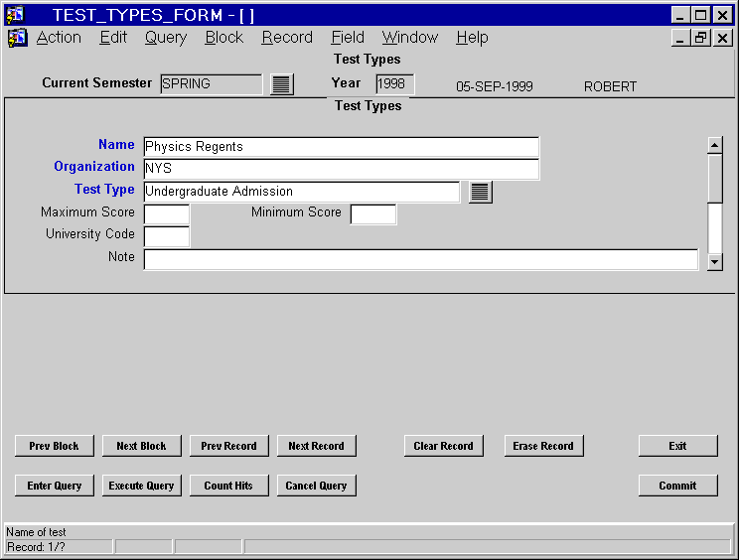
Task: Open the Field menu
Action: pos(348,37)
